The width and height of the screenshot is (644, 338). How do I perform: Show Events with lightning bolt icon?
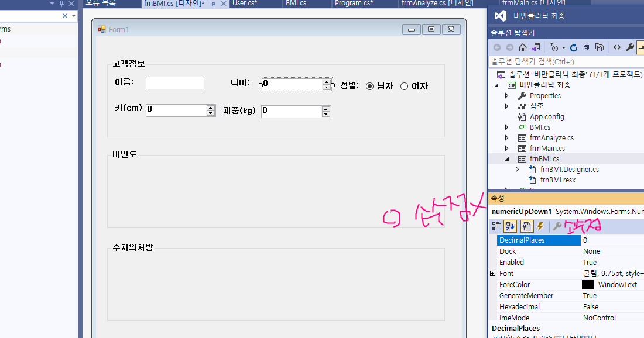(540, 226)
